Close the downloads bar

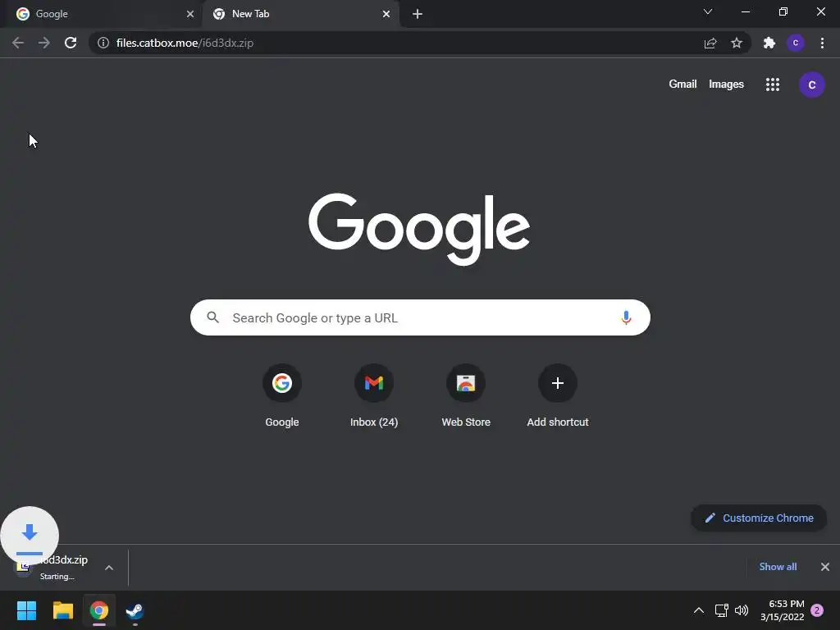tap(825, 567)
